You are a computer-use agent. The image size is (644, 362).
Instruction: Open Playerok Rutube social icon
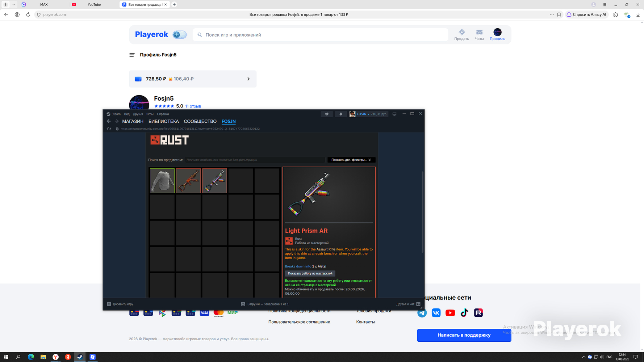coord(478,313)
